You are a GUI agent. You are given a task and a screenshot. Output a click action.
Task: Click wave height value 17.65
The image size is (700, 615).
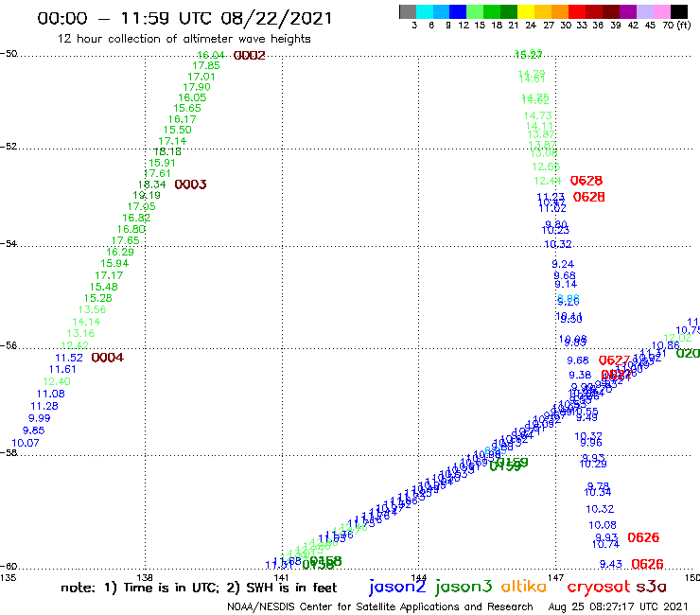tap(126, 240)
